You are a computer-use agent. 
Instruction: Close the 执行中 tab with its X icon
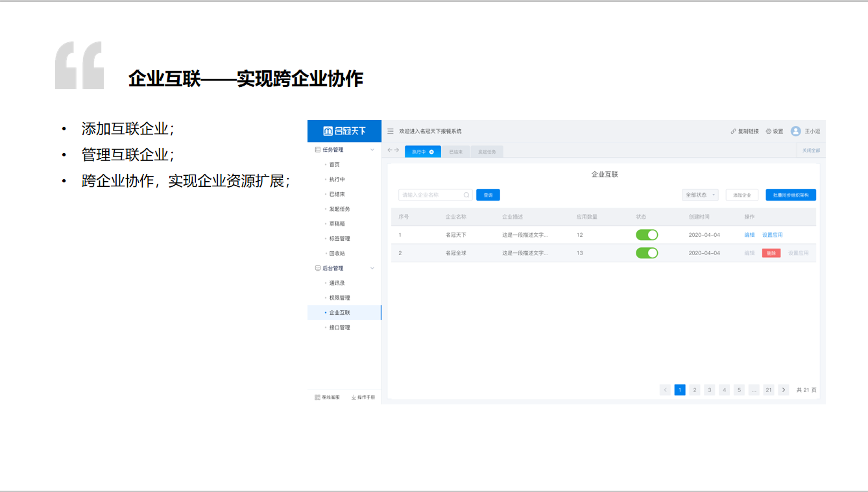[431, 152]
